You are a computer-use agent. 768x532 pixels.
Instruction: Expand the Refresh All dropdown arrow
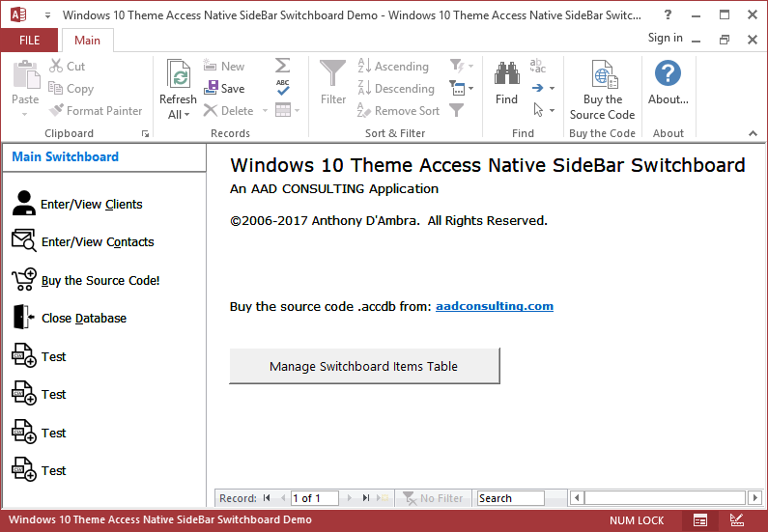point(187,115)
